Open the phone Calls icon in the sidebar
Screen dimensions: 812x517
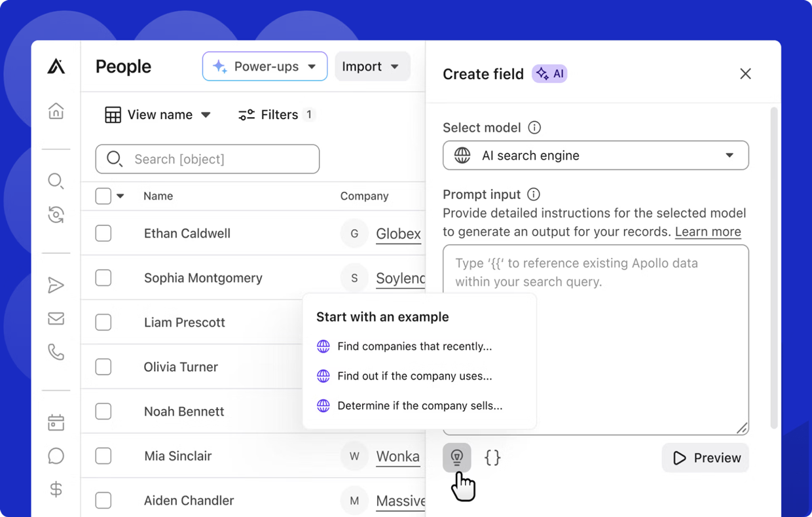tap(56, 352)
